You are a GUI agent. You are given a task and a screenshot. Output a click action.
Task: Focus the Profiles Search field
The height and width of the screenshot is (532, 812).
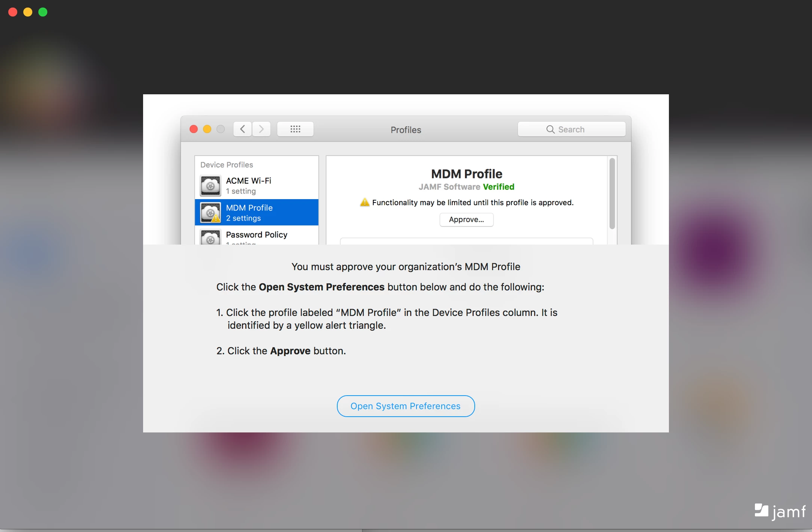572,129
